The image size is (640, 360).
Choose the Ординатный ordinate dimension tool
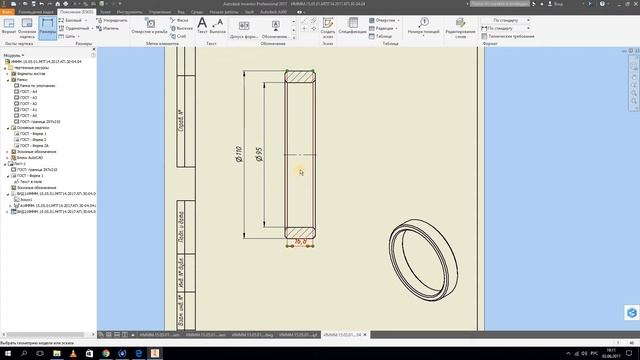[74, 28]
